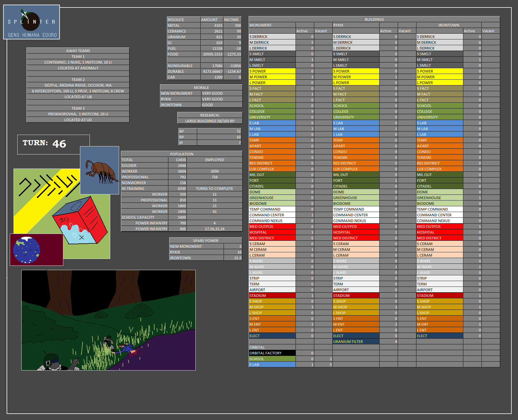The height and width of the screenshot is (420, 518).
Task: Select the red cube container drawing
Action: [80, 220]
